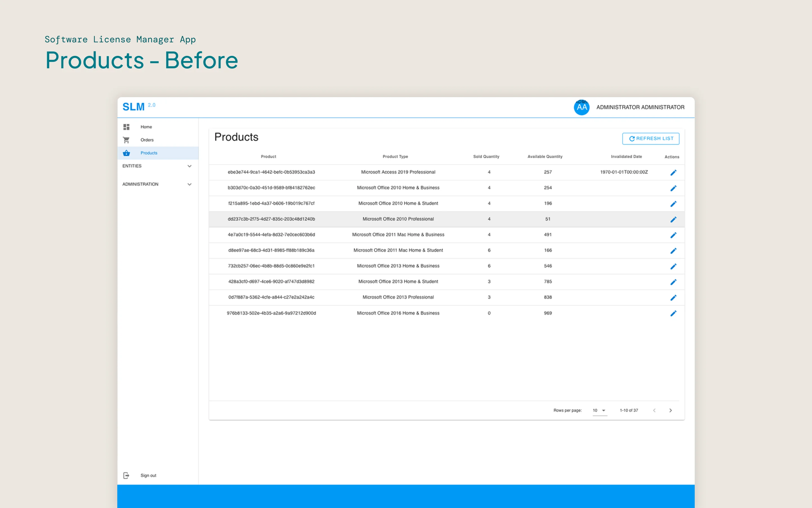The height and width of the screenshot is (508, 812).
Task: Click the Product Type column header
Action: 395,157
